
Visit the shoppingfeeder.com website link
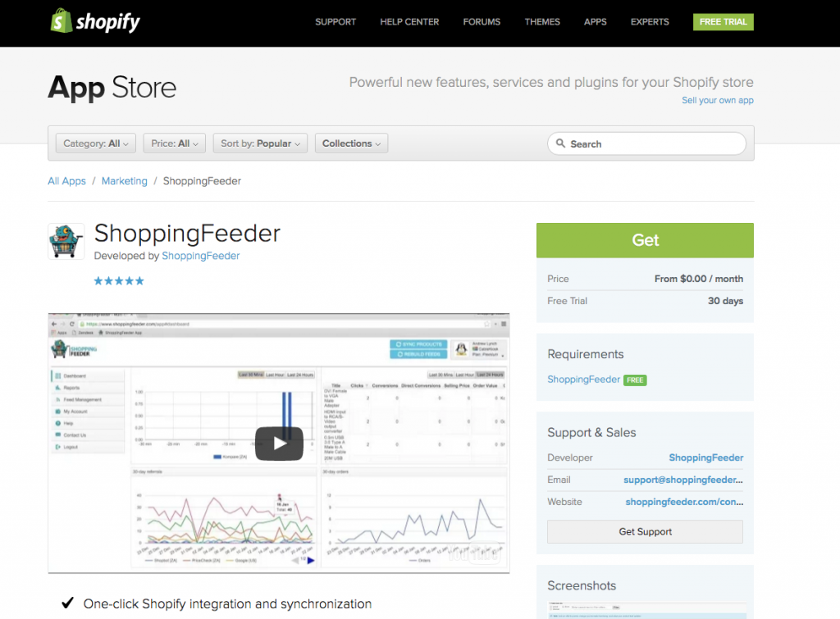pyautogui.click(x=684, y=502)
